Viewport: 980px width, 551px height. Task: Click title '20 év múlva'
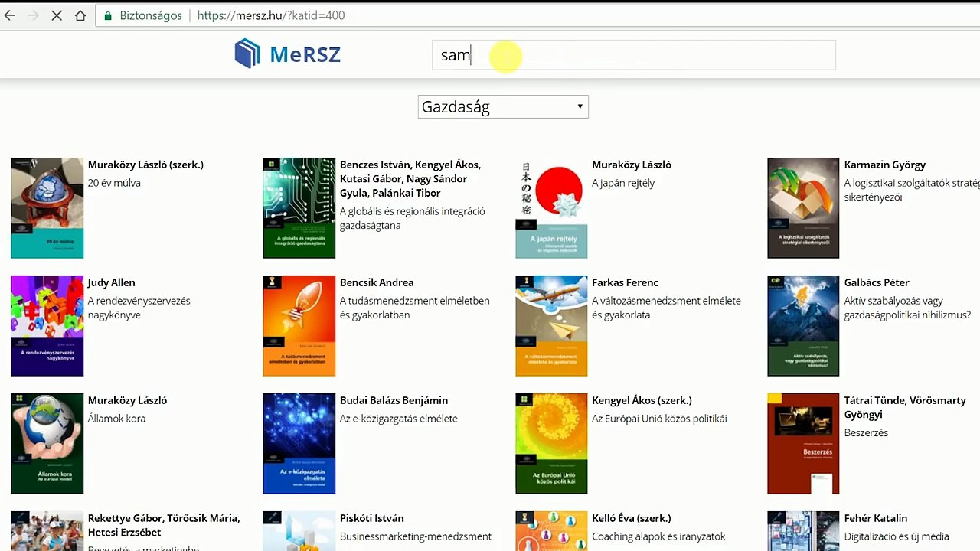tap(114, 183)
